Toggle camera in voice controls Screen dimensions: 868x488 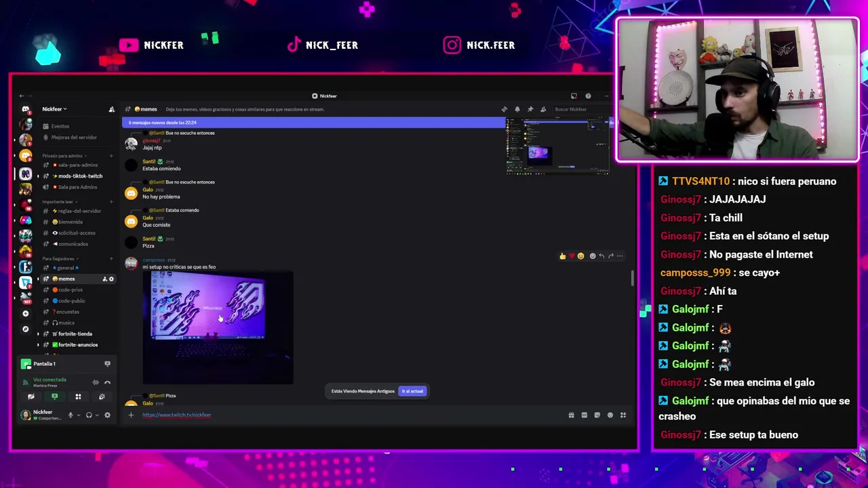pyautogui.click(x=31, y=396)
